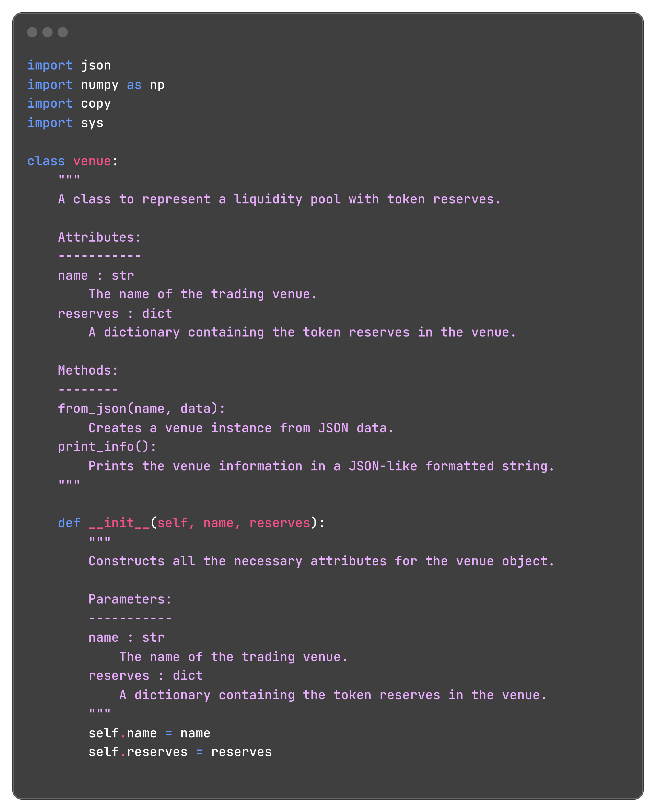Click 'print_info():' in the docstring

107,447
